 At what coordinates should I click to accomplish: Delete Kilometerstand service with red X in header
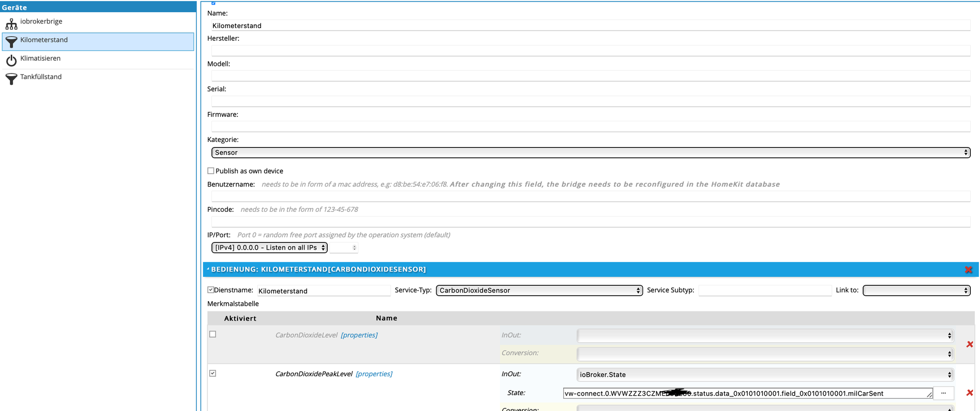tap(968, 270)
